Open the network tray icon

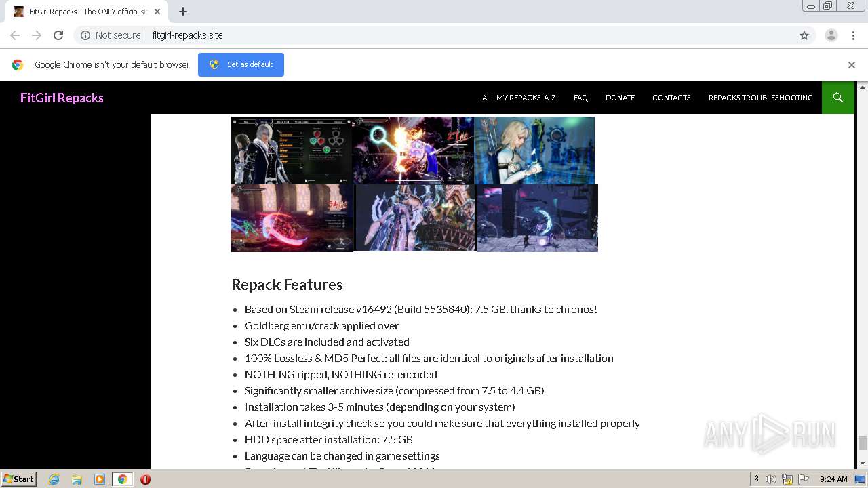pyautogui.click(x=787, y=479)
